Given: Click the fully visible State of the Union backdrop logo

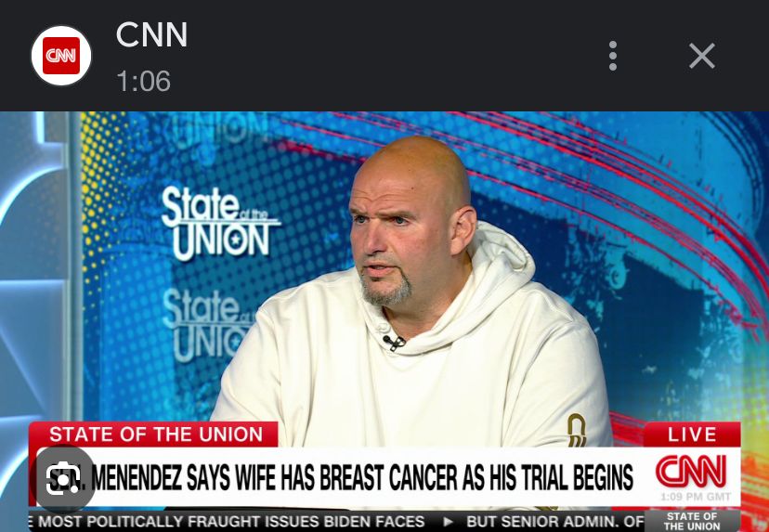Looking at the screenshot, I should 219,223.
